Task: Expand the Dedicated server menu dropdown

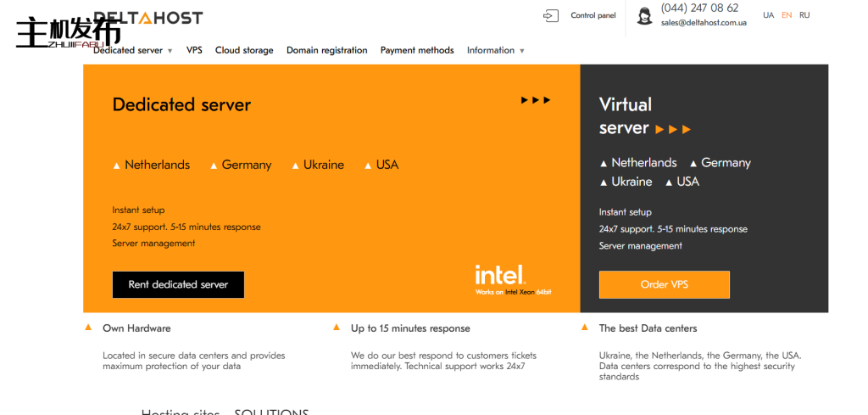Action: pyautogui.click(x=133, y=50)
